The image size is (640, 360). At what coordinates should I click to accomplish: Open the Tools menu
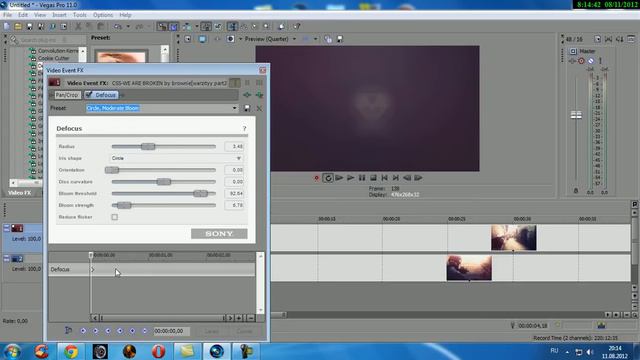pyautogui.click(x=80, y=15)
